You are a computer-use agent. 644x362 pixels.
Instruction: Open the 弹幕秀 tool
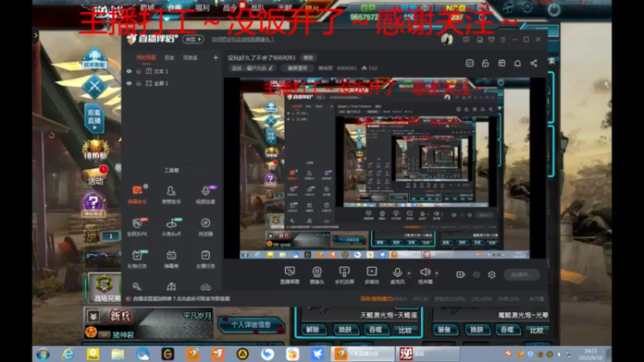(x=171, y=258)
